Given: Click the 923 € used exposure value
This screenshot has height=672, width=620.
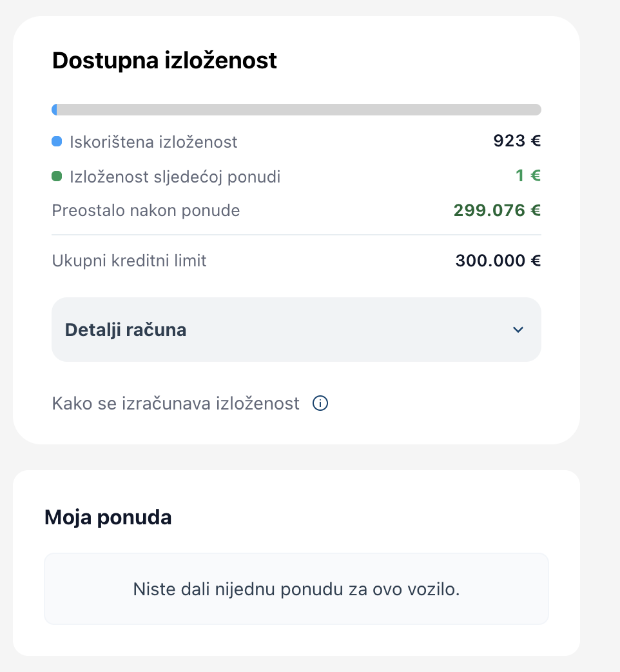Looking at the screenshot, I should click(x=517, y=141).
